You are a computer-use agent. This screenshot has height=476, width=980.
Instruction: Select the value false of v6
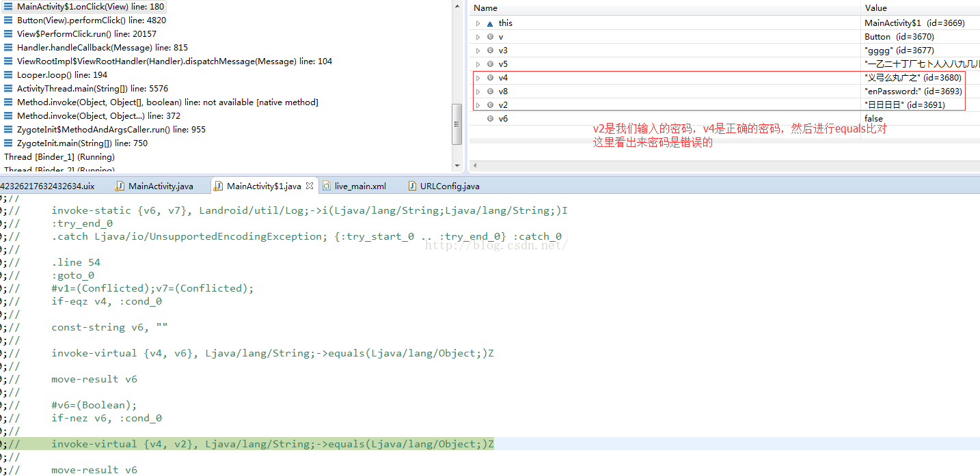875,119
